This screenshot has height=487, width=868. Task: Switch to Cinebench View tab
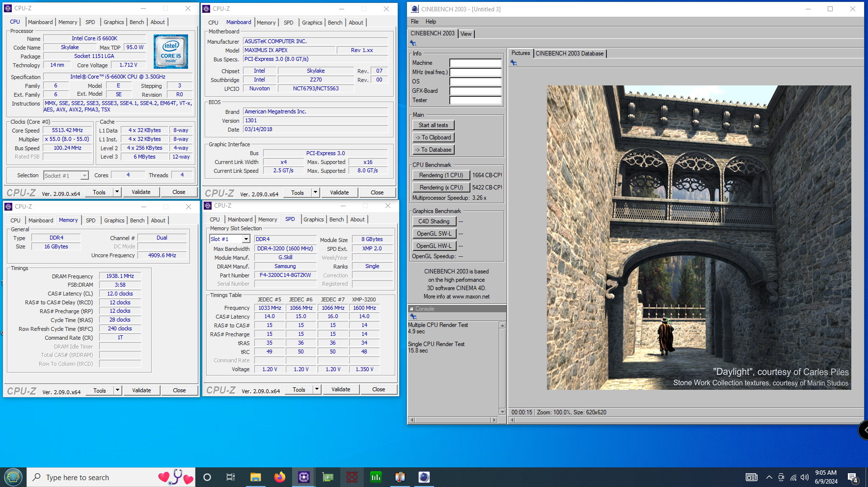point(466,34)
